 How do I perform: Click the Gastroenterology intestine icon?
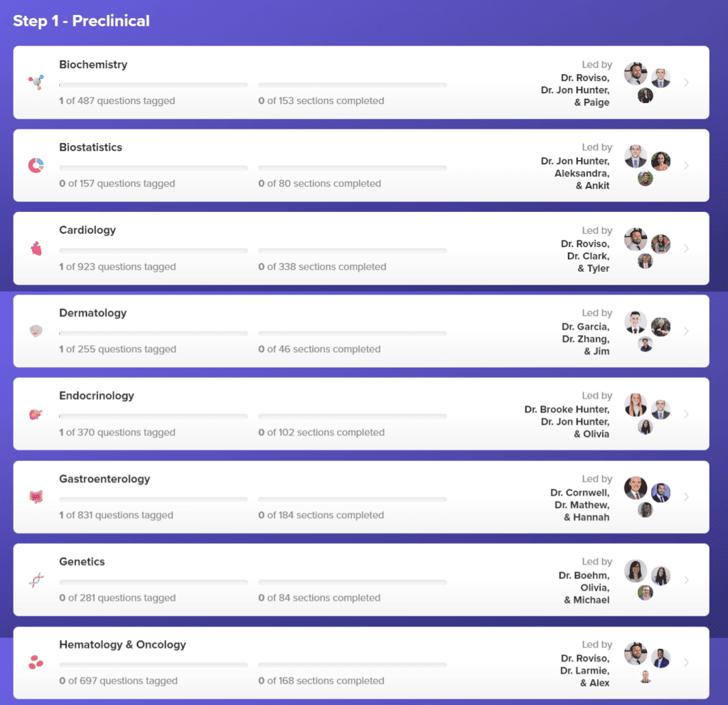coord(36,497)
